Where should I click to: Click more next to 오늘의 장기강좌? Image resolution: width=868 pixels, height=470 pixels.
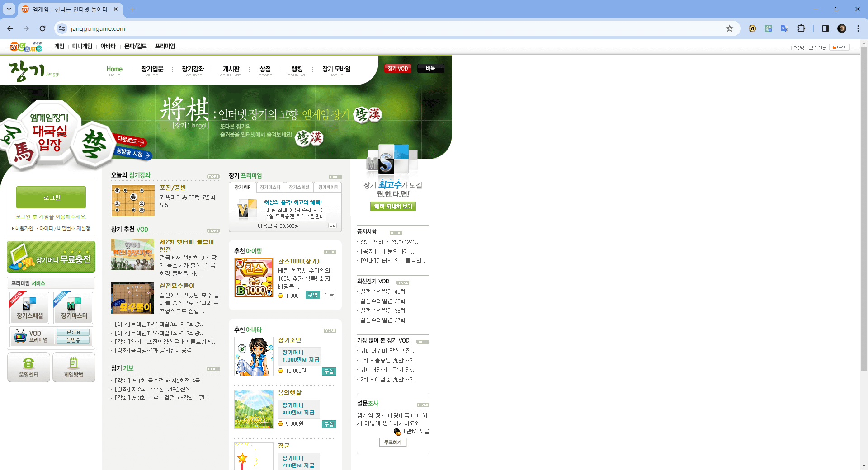coord(213,177)
